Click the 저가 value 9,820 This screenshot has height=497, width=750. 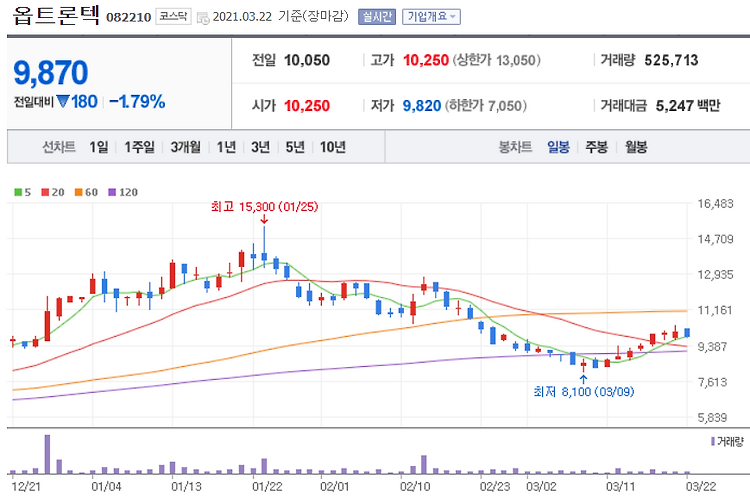[x=421, y=106]
